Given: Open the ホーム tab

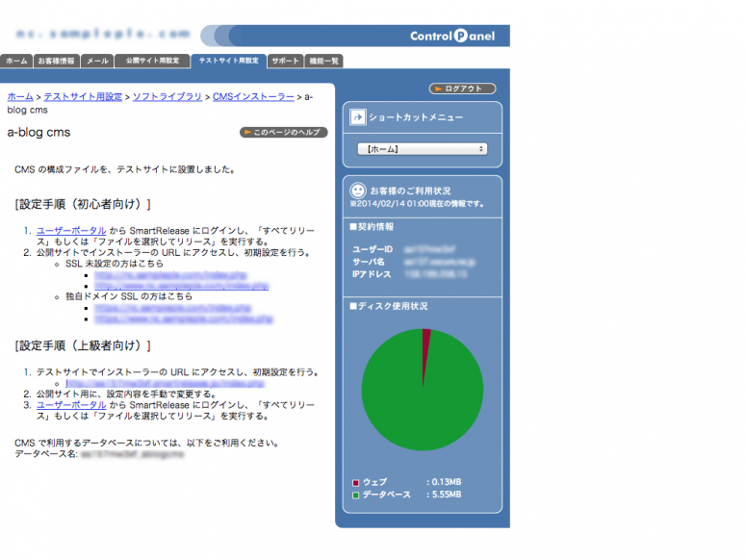Looking at the screenshot, I should coord(16,61).
